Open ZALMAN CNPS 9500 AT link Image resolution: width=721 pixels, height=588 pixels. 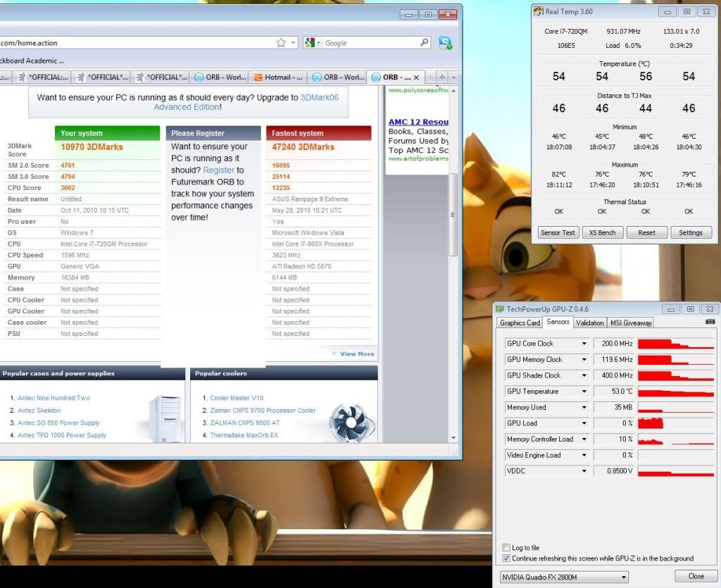[x=245, y=423]
